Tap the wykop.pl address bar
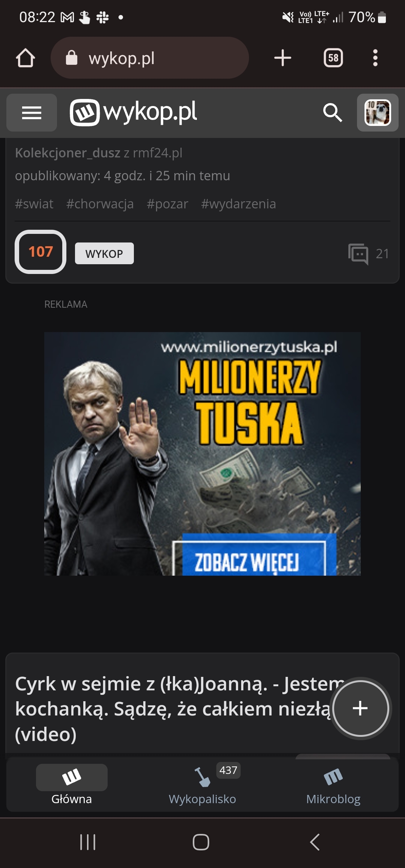This screenshot has height=868, width=405. 150,58
